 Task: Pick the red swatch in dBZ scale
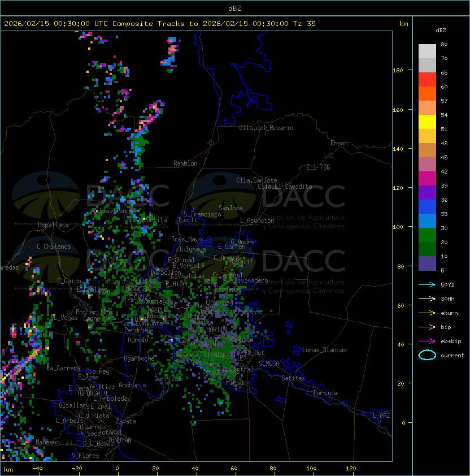click(x=427, y=80)
